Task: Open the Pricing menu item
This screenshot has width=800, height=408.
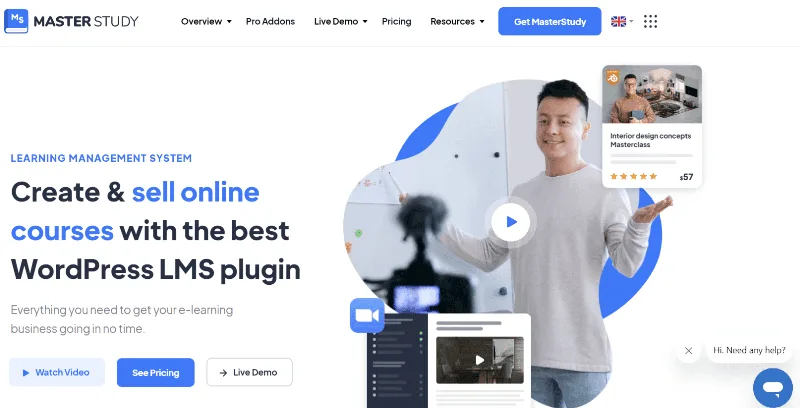Action: click(x=396, y=21)
